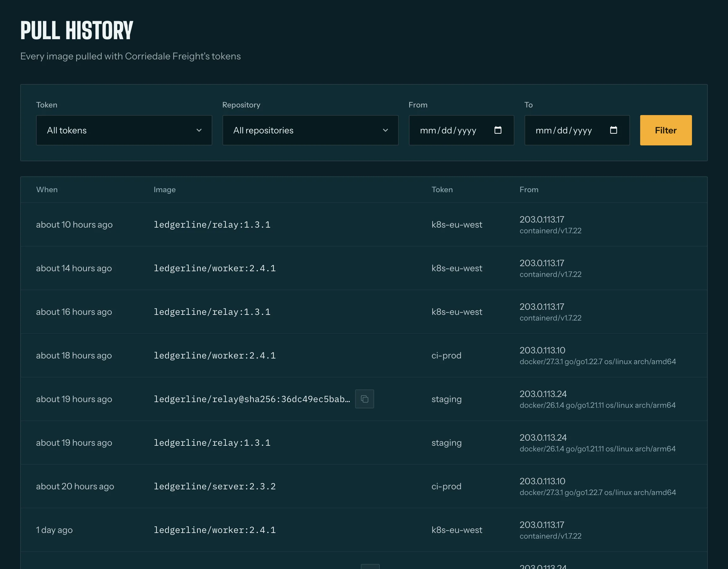Select ledgerline/relay:1.3.1 in 10 hours ago row
This screenshot has width=728, height=569.
(212, 224)
